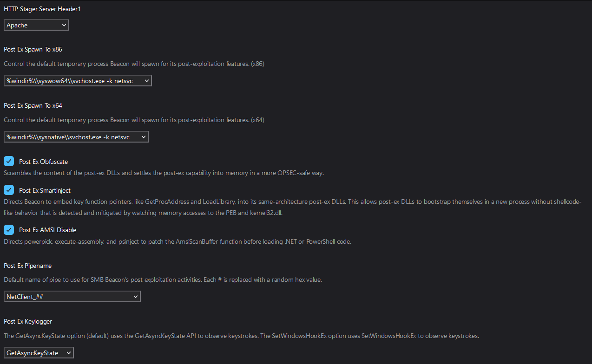Click the tick icon beside Post Ex AMSI Disable
Viewport: 592px width, 364px height.
click(8, 229)
